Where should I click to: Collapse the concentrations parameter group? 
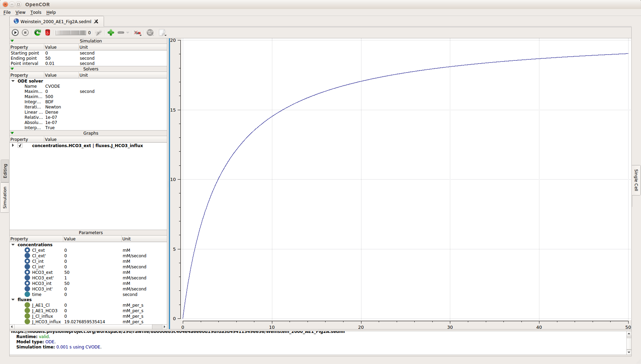13,245
